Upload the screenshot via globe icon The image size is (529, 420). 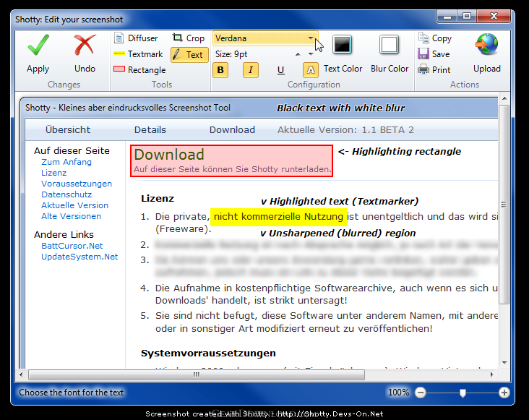[x=487, y=53]
